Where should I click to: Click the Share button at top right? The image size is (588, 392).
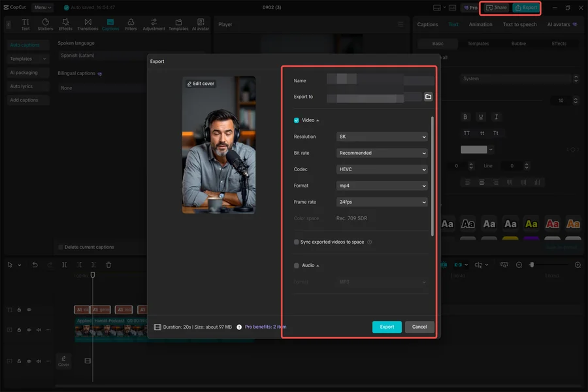click(x=496, y=7)
